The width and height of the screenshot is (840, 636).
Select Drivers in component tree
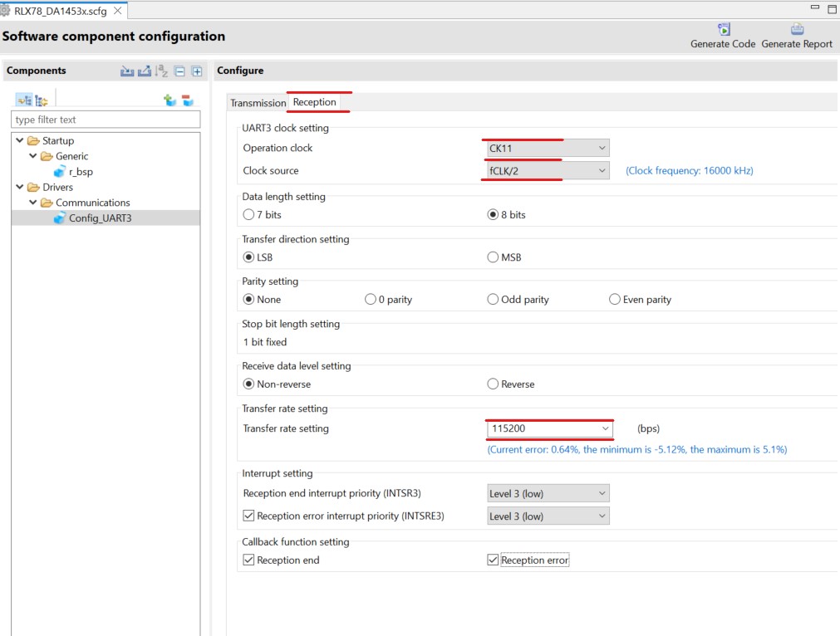point(57,188)
